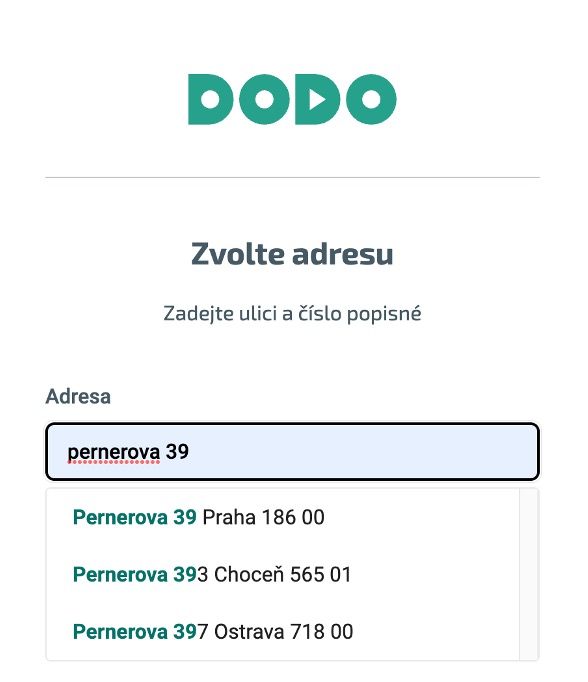Click the postal code 718 00

coord(321,632)
